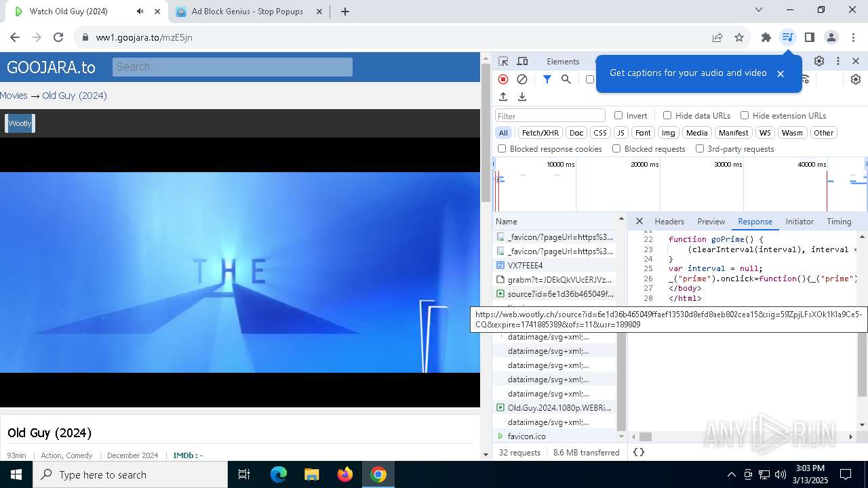Focus the Goojara search box
This screenshot has width=868, height=488.
click(x=233, y=66)
